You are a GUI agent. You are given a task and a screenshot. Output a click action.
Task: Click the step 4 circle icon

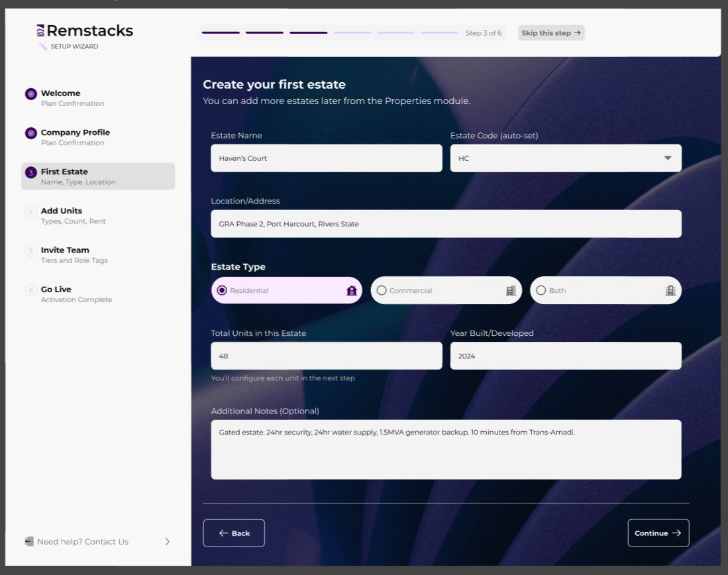[x=30, y=212]
